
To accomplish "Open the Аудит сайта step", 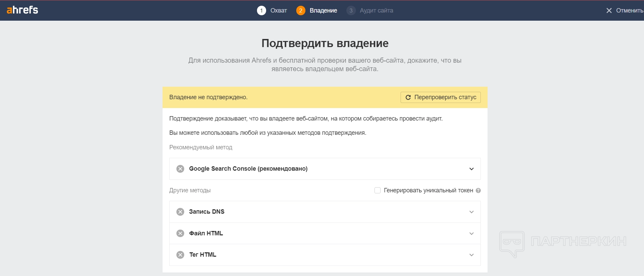I will [376, 10].
